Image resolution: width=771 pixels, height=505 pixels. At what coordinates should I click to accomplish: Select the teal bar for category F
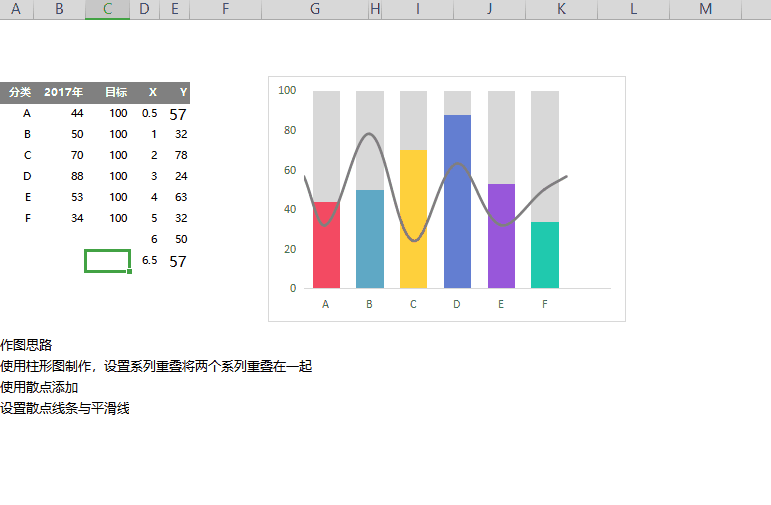pyautogui.click(x=545, y=255)
